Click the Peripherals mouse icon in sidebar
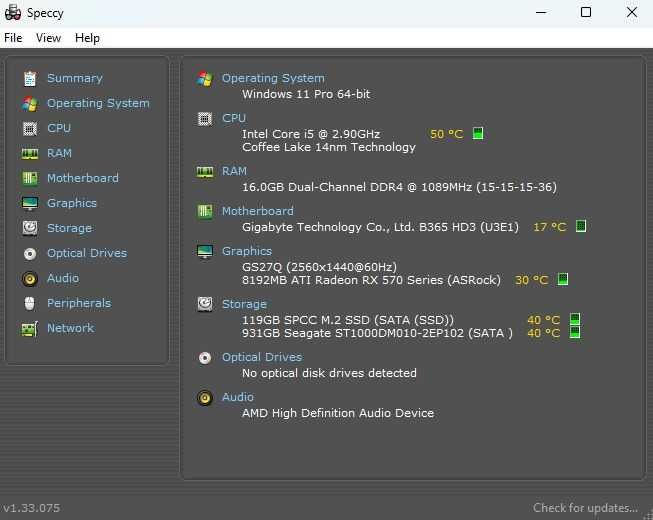The image size is (653, 520). 29,303
